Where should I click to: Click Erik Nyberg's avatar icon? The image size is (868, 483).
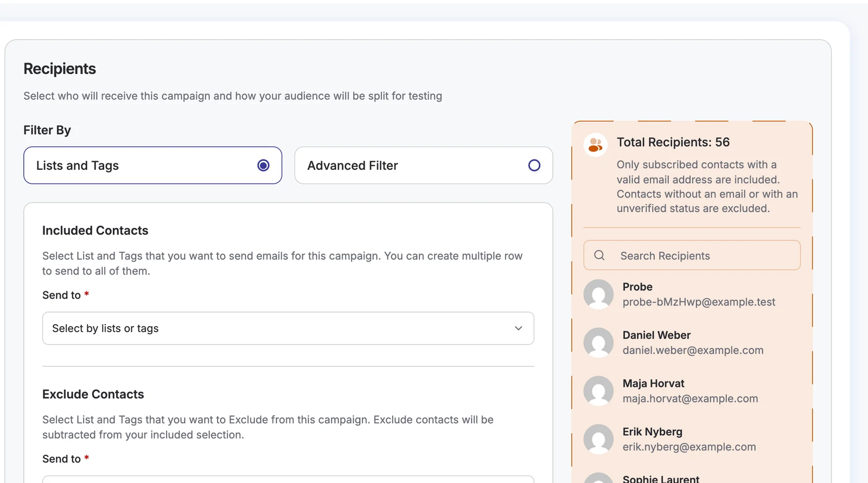tap(598, 439)
